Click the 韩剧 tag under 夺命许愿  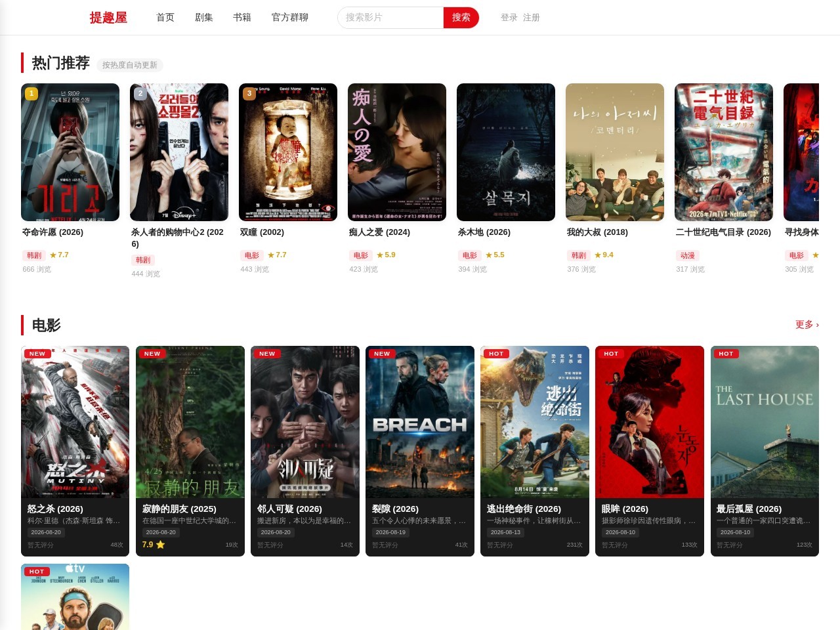tap(34, 255)
